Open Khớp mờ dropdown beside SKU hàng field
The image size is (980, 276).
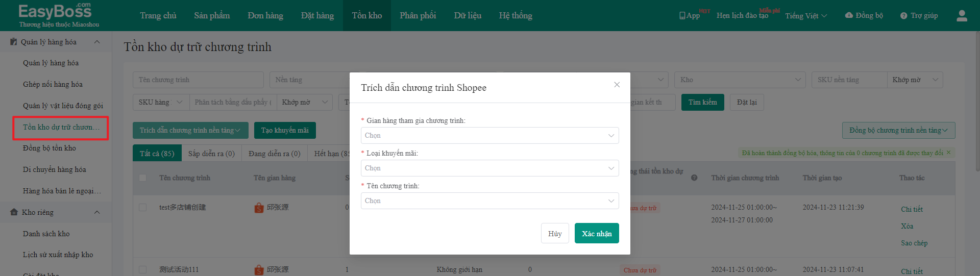click(x=304, y=102)
